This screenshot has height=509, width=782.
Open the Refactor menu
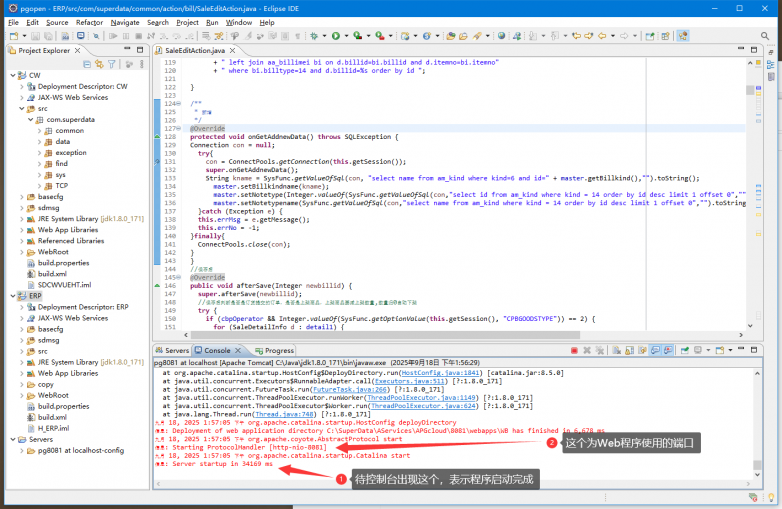pos(89,22)
